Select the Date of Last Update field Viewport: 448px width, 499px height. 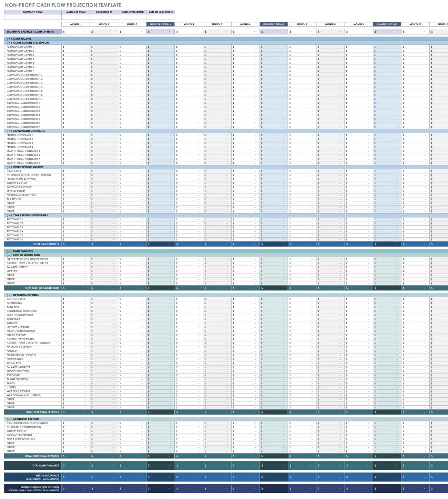pos(161,17)
